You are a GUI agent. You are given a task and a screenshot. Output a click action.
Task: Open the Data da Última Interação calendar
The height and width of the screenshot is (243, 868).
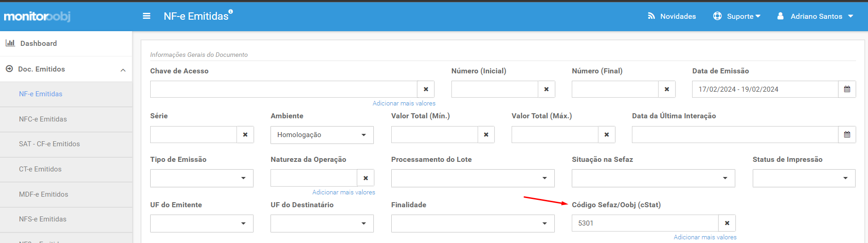click(847, 135)
